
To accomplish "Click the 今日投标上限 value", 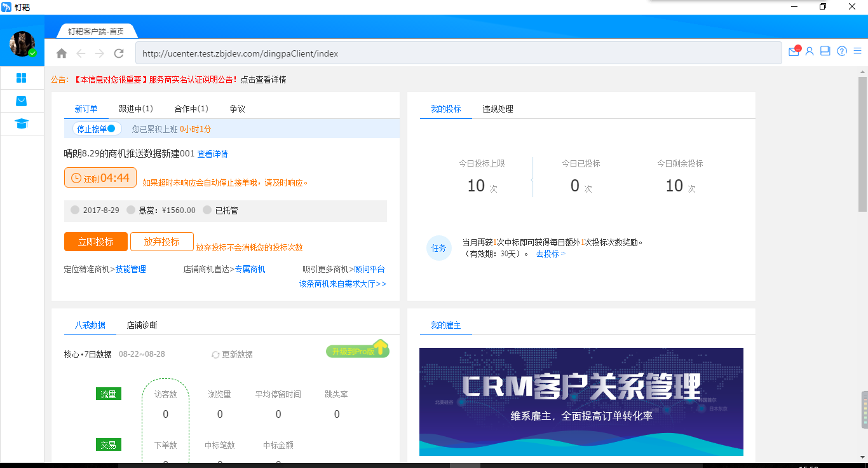I will click(x=482, y=186).
